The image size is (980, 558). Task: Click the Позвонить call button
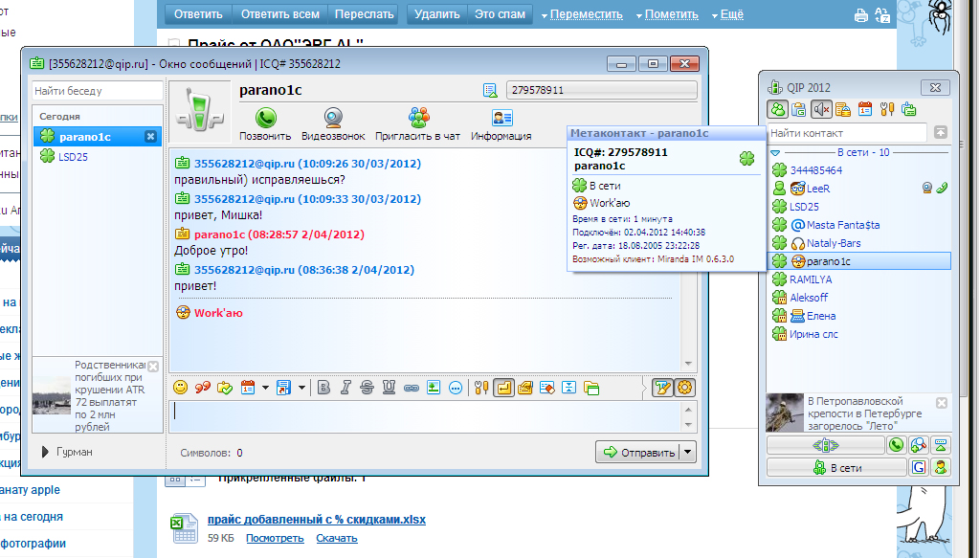[266, 124]
